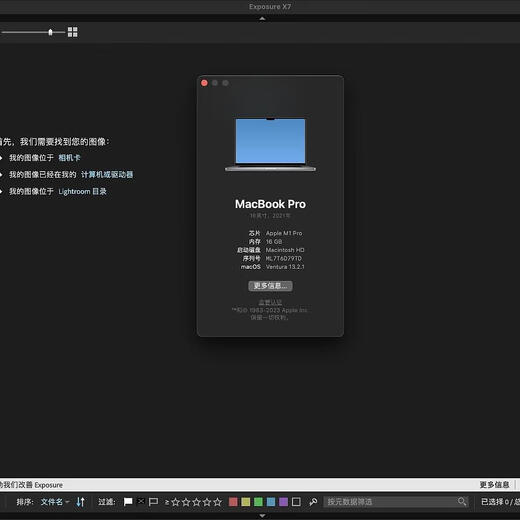Collapse the bottom panel arrow
Image resolution: width=520 pixels, height=520 pixels.
[x=263, y=516]
